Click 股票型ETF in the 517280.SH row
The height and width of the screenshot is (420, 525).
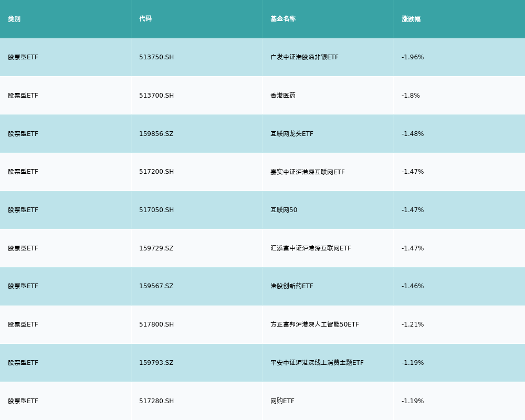tap(23, 401)
